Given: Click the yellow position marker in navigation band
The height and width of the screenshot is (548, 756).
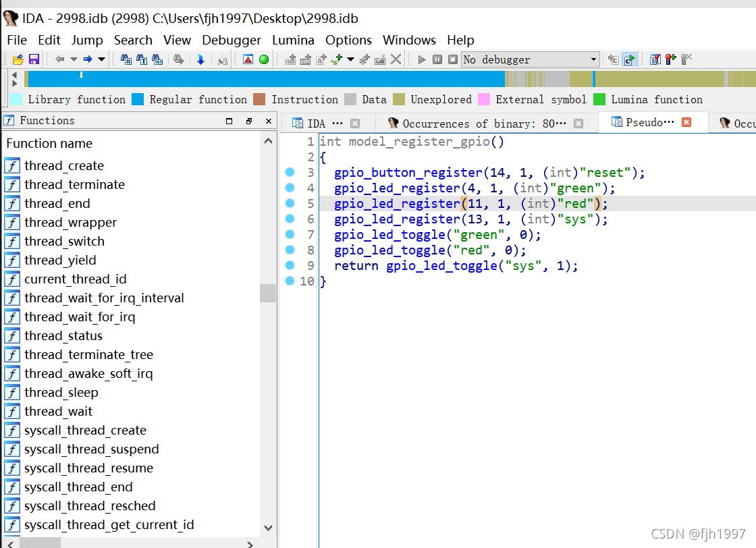Looking at the screenshot, I should (81, 75).
